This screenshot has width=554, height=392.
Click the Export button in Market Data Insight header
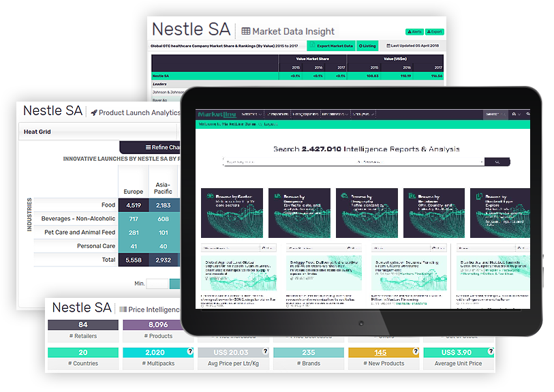pyautogui.click(x=435, y=31)
